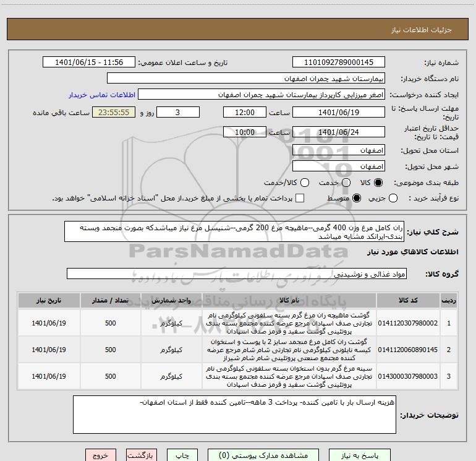
Task: Click the price validity date 1401/06/24 field
Action: pyautogui.click(x=339, y=132)
